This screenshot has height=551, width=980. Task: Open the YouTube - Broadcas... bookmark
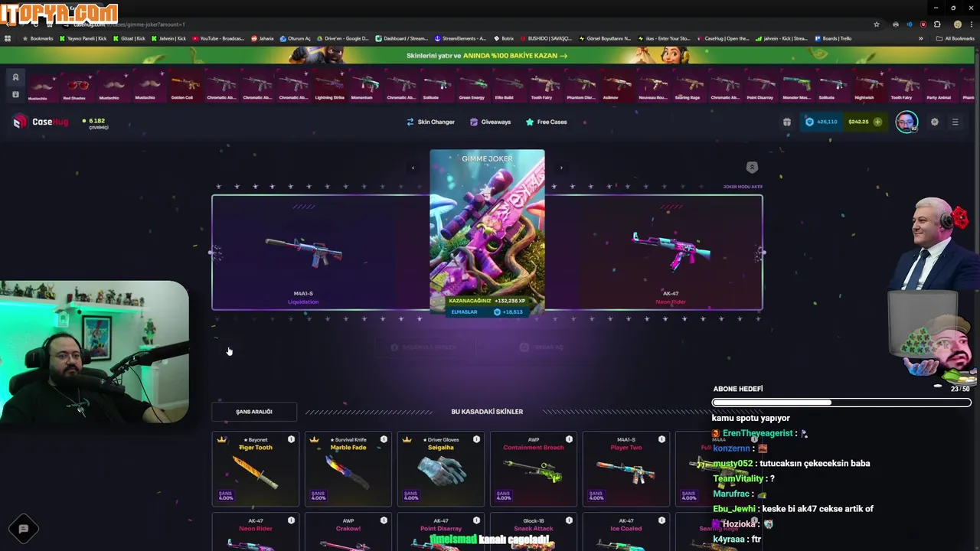[218, 38]
